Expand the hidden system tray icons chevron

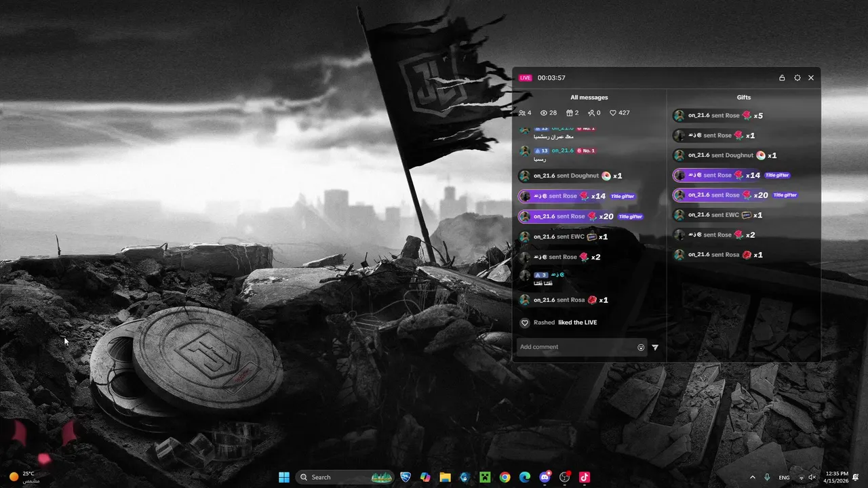pos(752,478)
